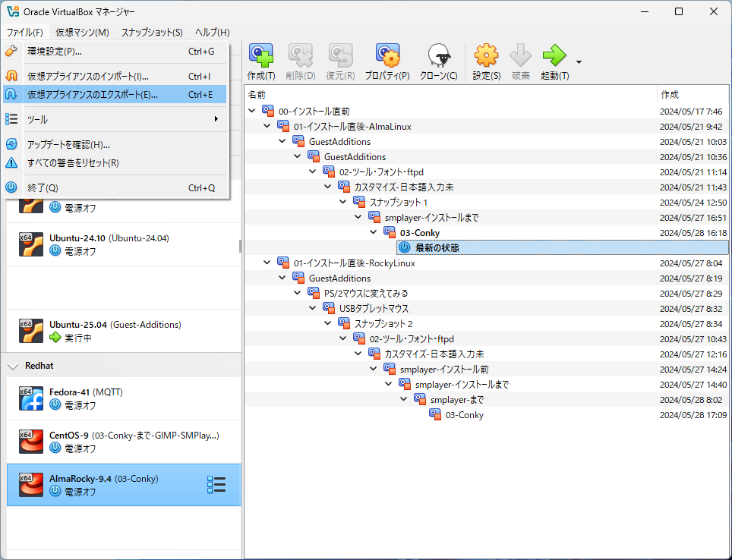Select the 最新の状態 current state row

tap(563, 248)
